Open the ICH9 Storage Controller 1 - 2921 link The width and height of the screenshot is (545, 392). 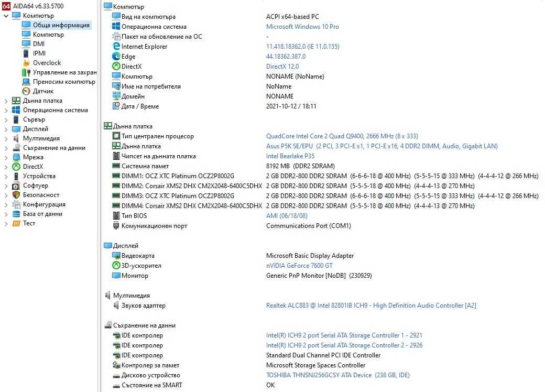tap(344, 335)
